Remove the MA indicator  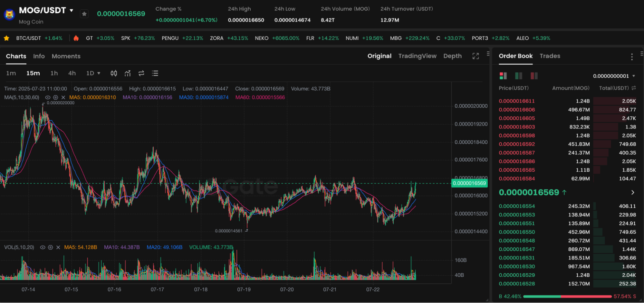point(63,97)
